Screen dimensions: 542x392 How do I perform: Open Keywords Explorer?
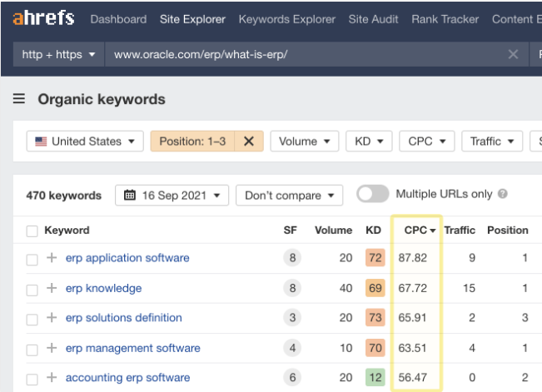click(287, 19)
